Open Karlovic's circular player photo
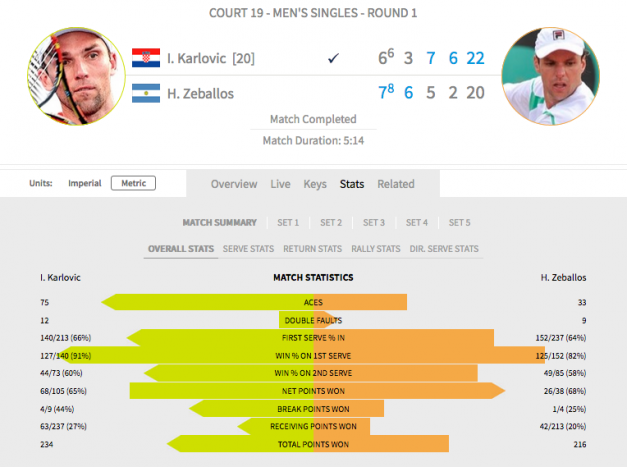627x467 pixels. [76, 76]
